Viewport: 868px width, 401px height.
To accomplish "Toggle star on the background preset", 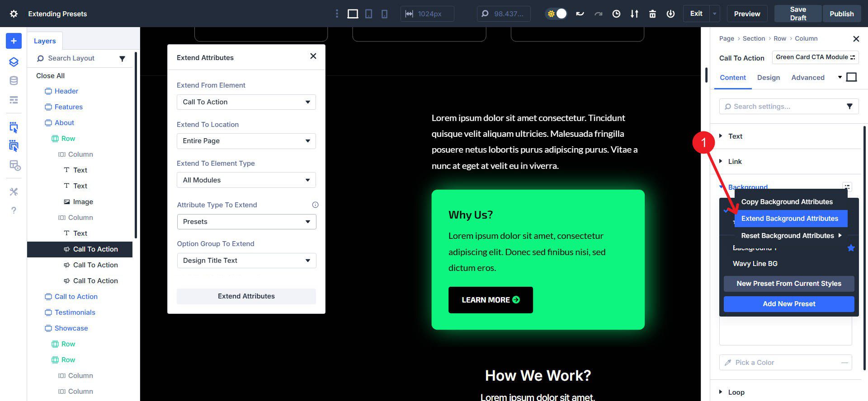I will pos(851,248).
